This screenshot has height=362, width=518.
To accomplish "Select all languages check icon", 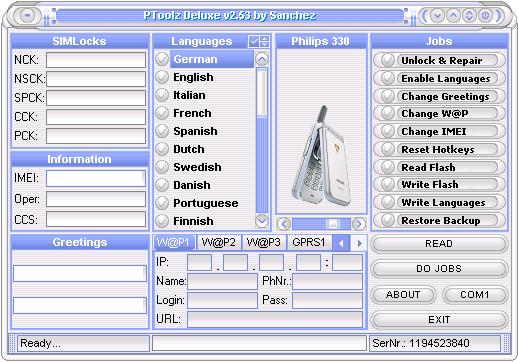I will click(254, 41).
